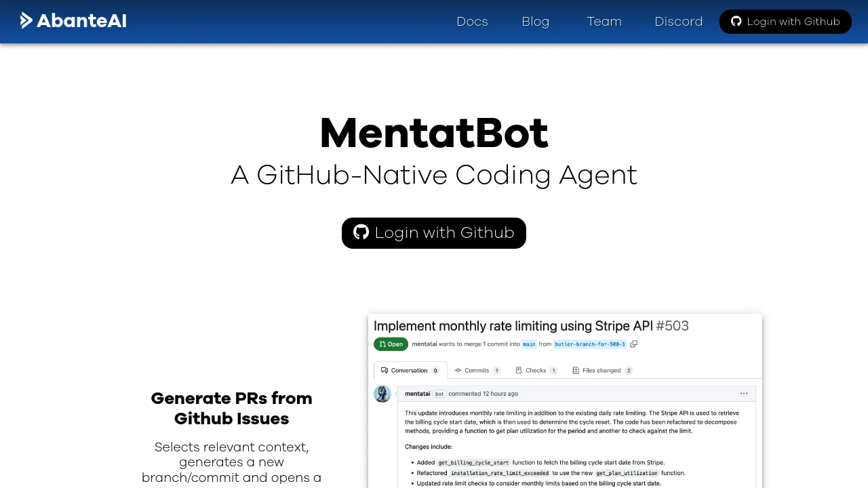Click the 'commented 12 hours ago' timestamp
868x488 pixels.
click(x=483, y=394)
